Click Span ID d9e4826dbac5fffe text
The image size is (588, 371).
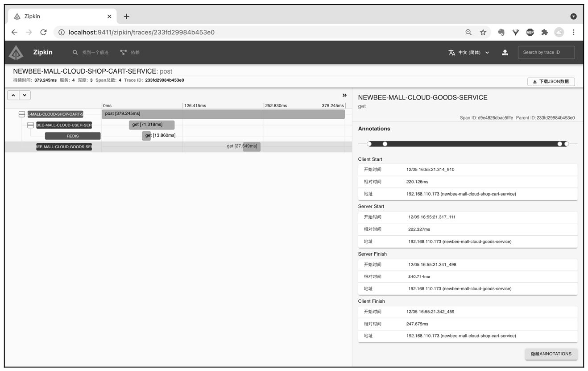(x=486, y=118)
